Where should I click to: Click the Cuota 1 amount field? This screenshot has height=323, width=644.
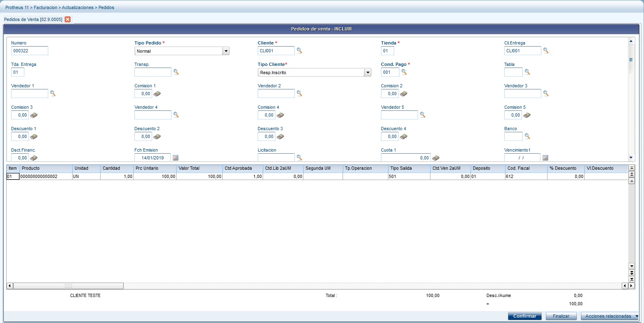coord(406,158)
